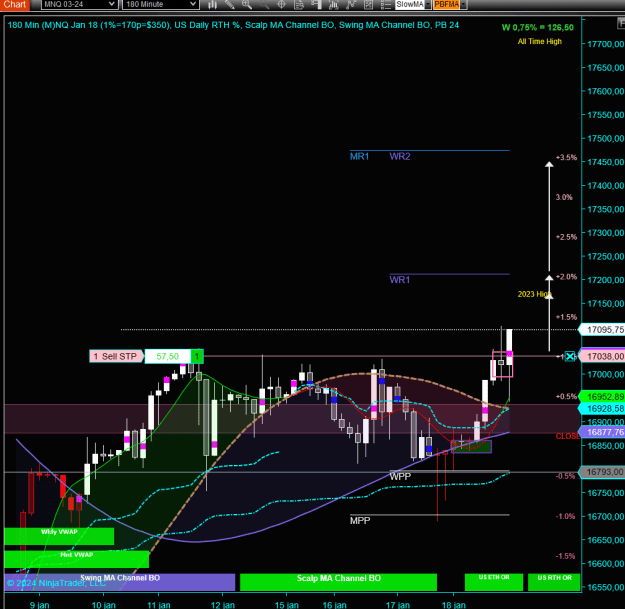Click the +3.5% level label
The height and width of the screenshot is (609, 625).
(566, 157)
